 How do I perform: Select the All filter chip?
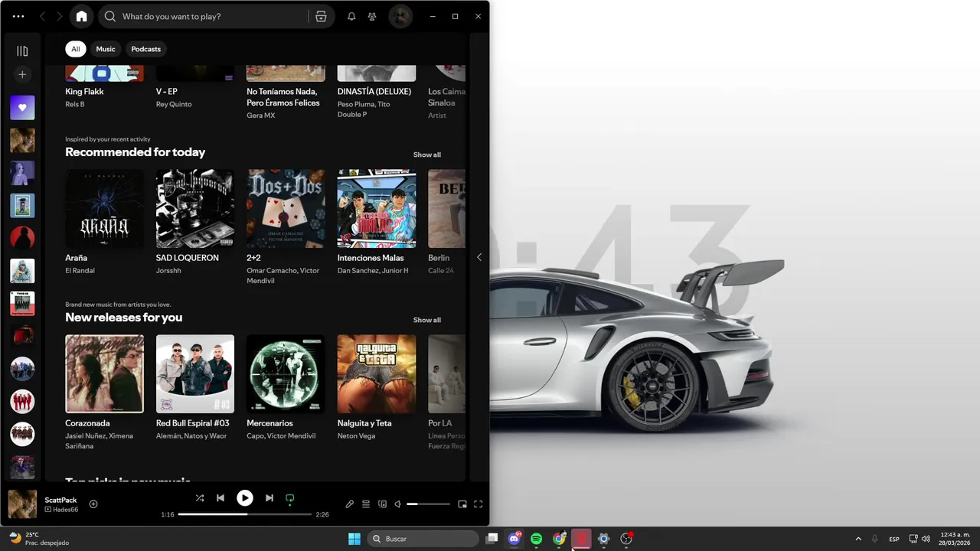point(76,49)
